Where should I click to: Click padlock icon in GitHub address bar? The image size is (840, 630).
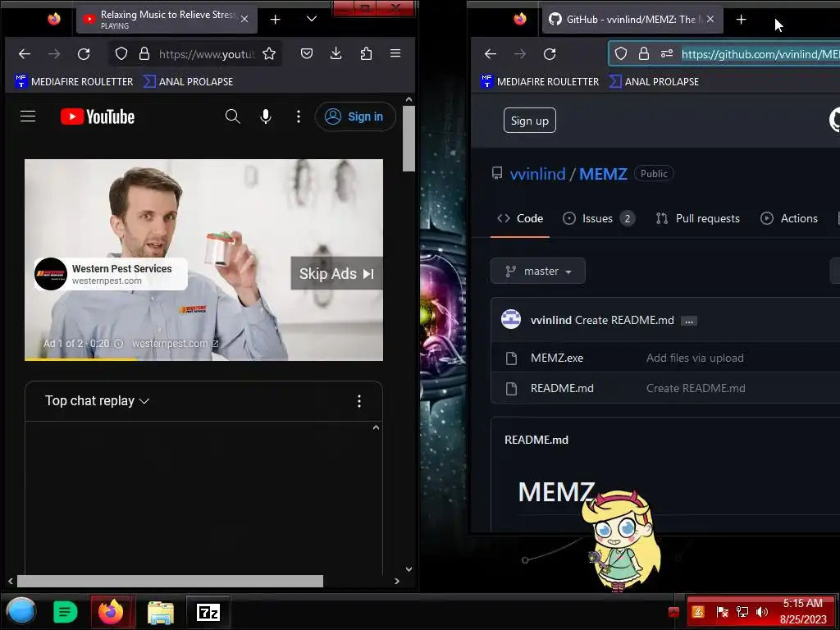pos(643,53)
